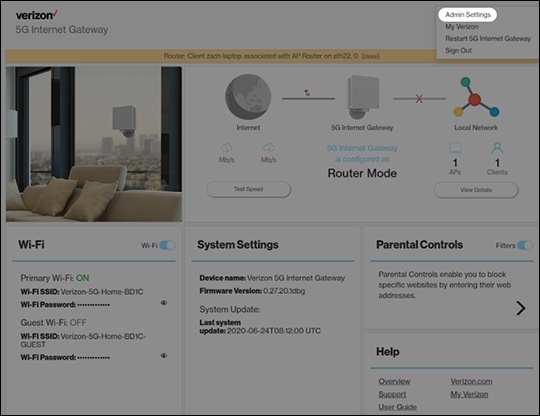Screen dimensions: 540x416
Task: Start a speed test with Test Speed
Action: [x=248, y=189]
